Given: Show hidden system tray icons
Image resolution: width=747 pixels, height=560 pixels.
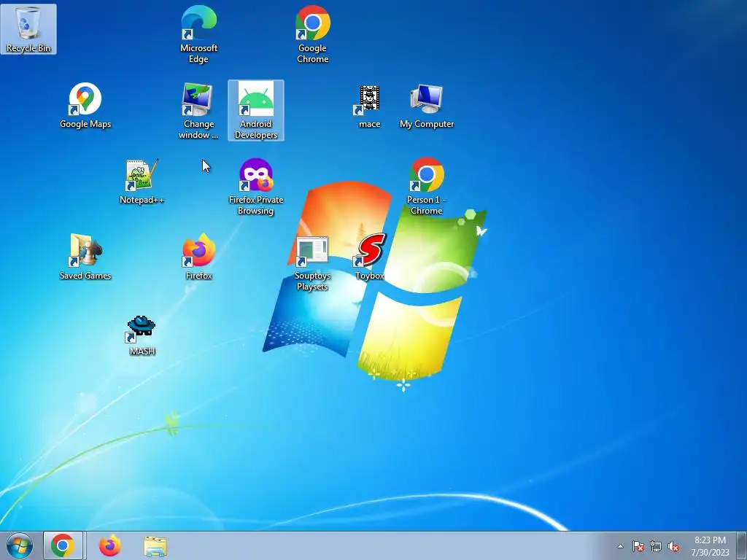Looking at the screenshot, I should 620,546.
